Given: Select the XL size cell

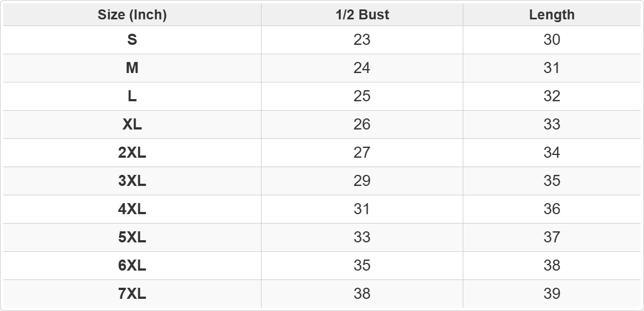Looking at the screenshot, I should pyautogui.click(x=132, y=125).
